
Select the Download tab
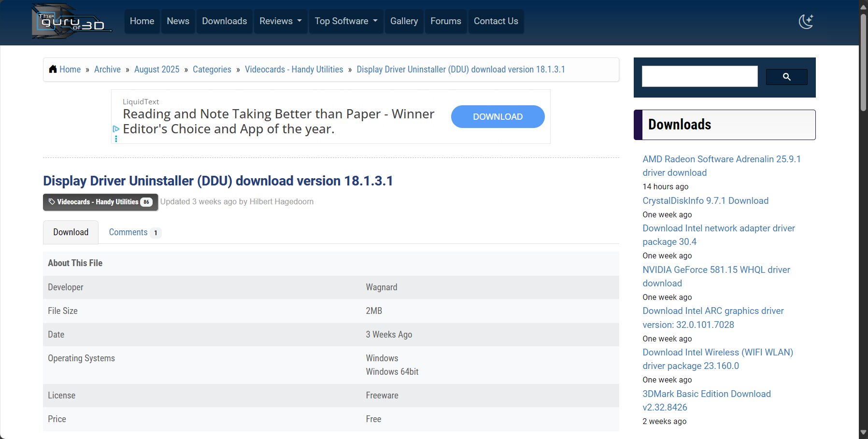pos(71,232)
